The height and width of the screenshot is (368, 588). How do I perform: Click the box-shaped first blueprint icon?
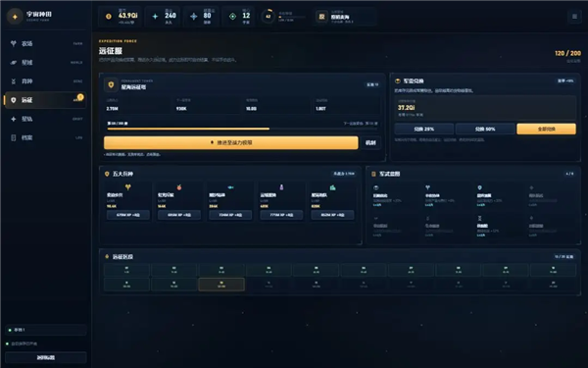click(376, 187)
